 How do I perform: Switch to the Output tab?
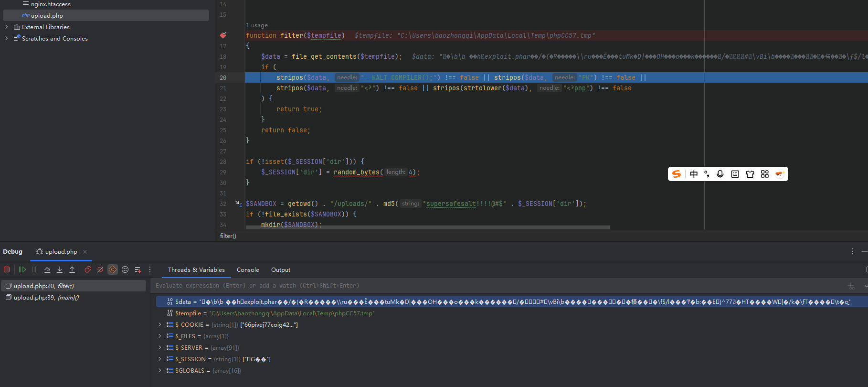[x=280, y=270]
